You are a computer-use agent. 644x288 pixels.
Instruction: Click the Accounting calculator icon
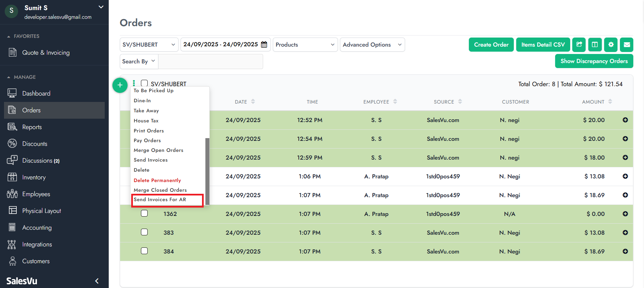point(12,227)
